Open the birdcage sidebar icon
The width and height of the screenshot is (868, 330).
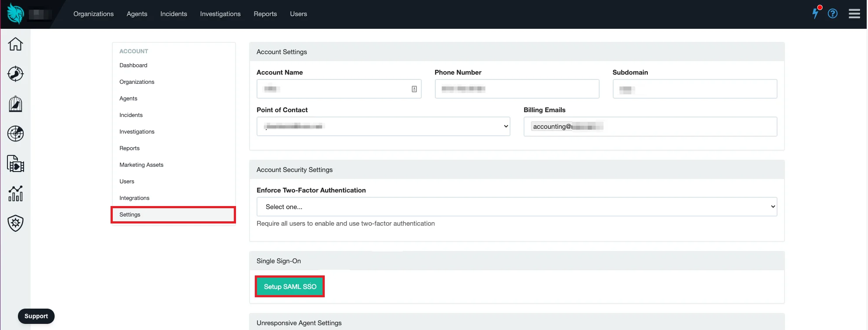pos(15,104)
